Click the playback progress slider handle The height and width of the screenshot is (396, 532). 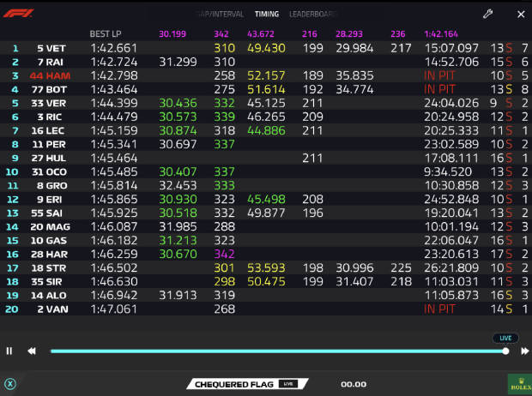click(505, 351)
